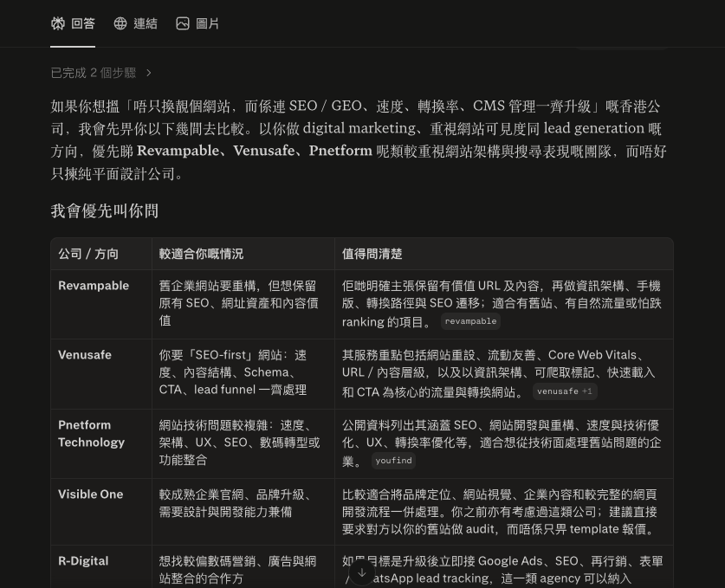Click the 公司 / 方向 column header
Screen dimensions: 725x588
[101, 254]
